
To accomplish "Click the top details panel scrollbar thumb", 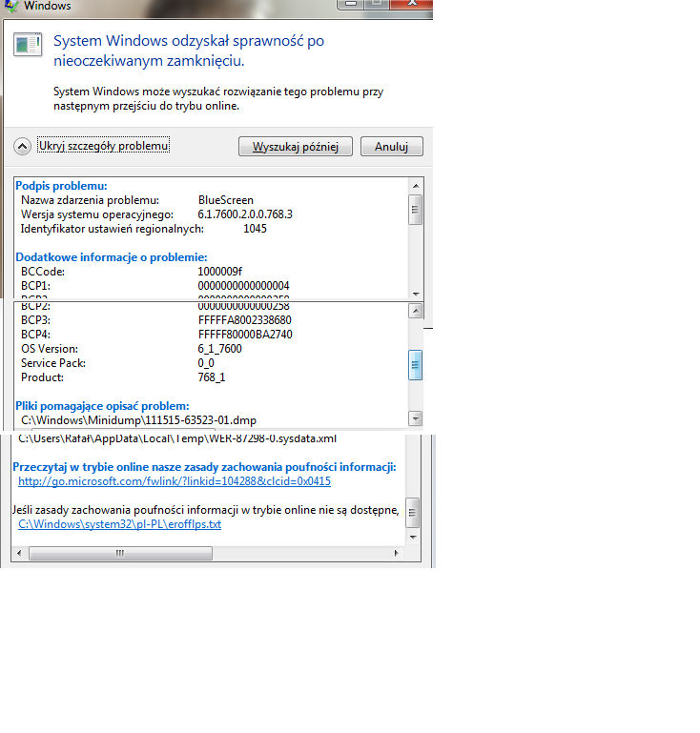I will [x=415, y=210].
